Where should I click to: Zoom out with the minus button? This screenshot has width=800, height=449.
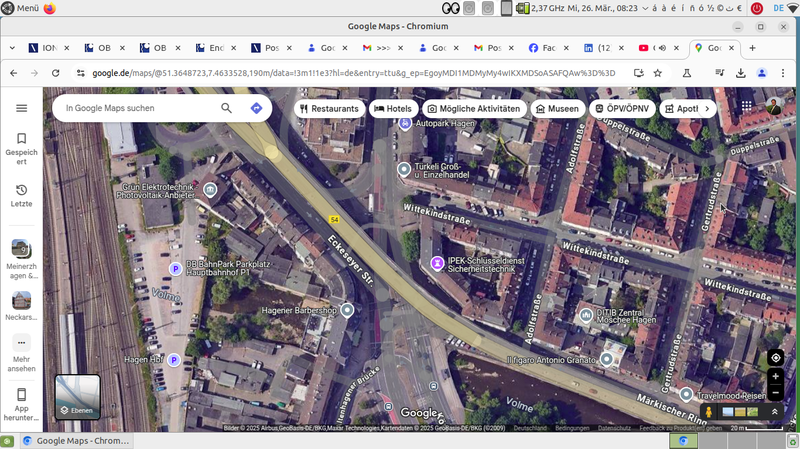click(x=775, y=392)
